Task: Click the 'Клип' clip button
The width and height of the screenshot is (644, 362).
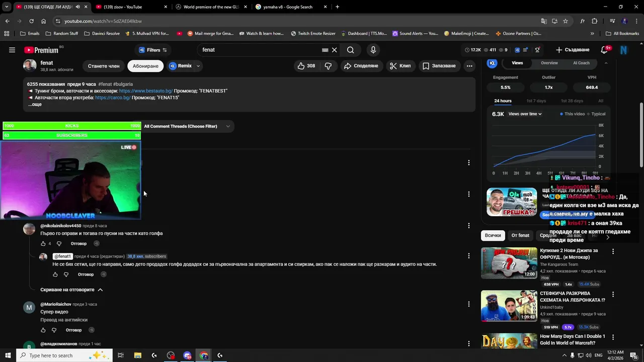Action: coord(400,66)
